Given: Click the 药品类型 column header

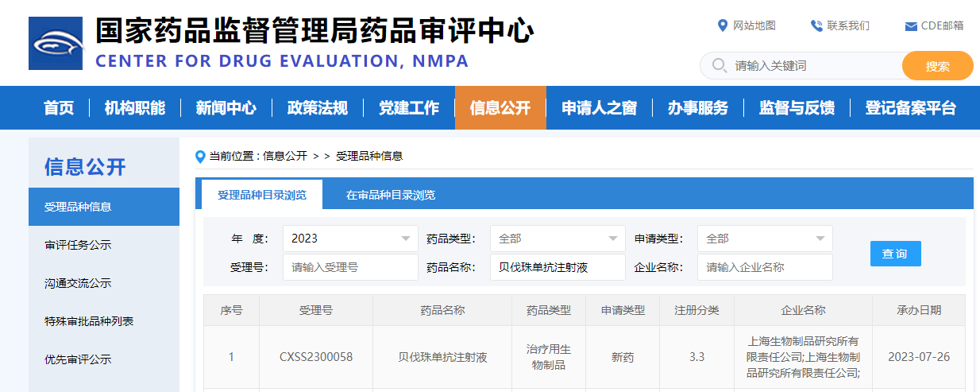Looking at the screenshot, I should 549,310.
